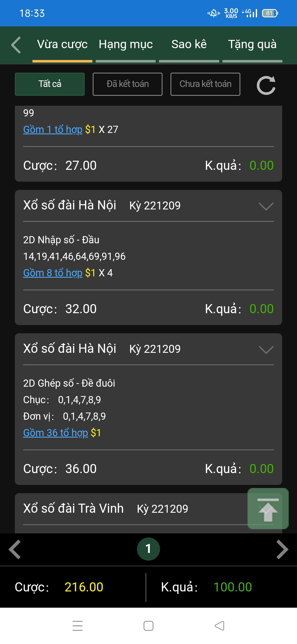The image size is (297, 644).
Task: Select the Tất cả filter
Action: click(50, 84)
